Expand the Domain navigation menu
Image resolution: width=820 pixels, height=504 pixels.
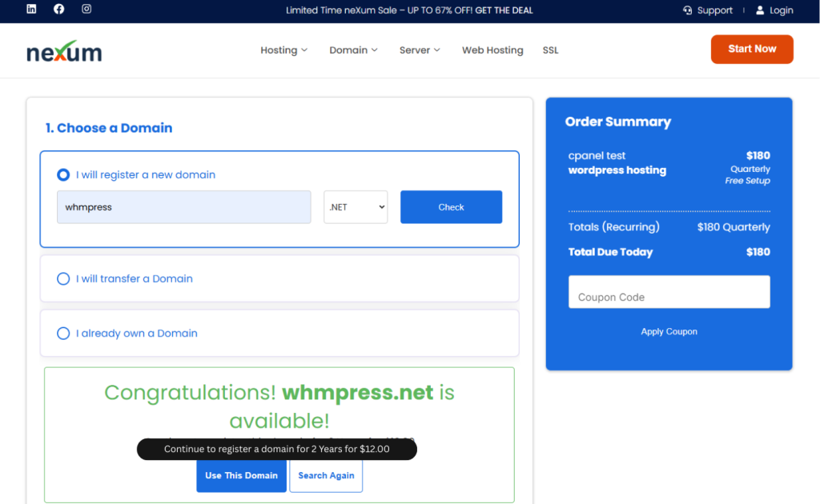click(x=353, y=50)
